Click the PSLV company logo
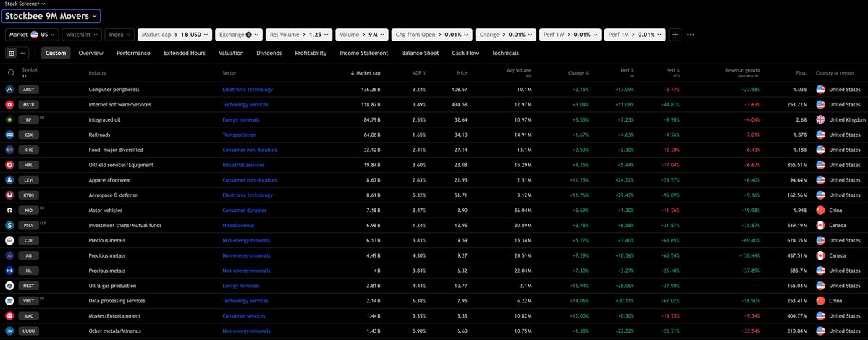Image resolution: width=868 pixels, height=340 pixels. pos(9,225)
